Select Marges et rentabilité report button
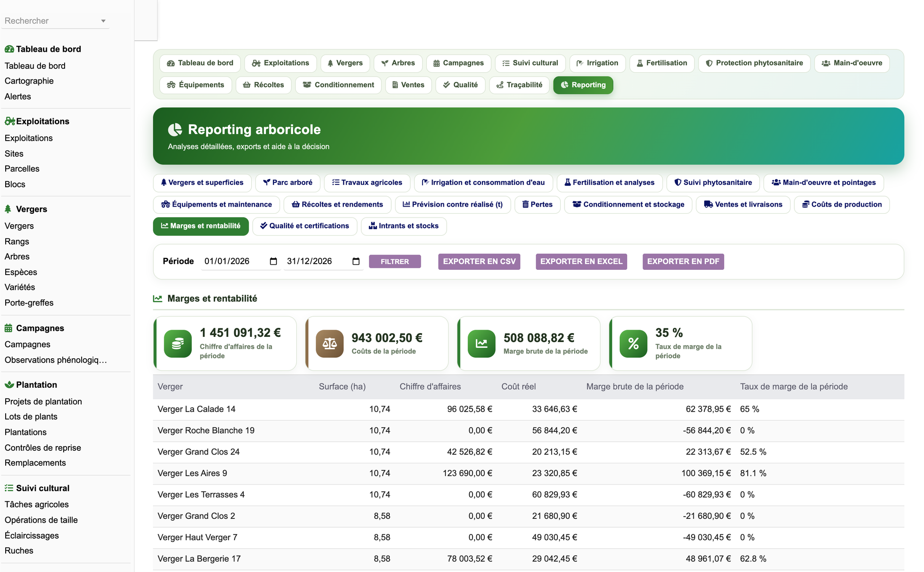 [201, 227]
